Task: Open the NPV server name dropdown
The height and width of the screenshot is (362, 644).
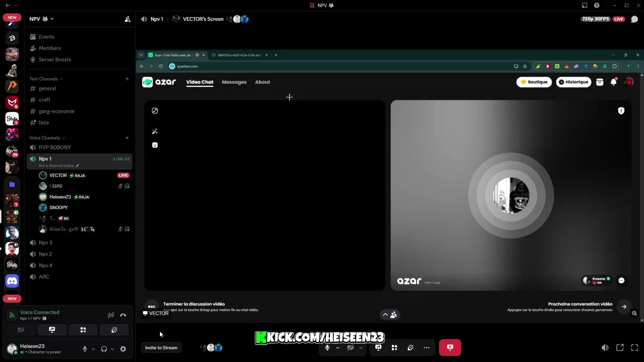Action: [41, 19]
